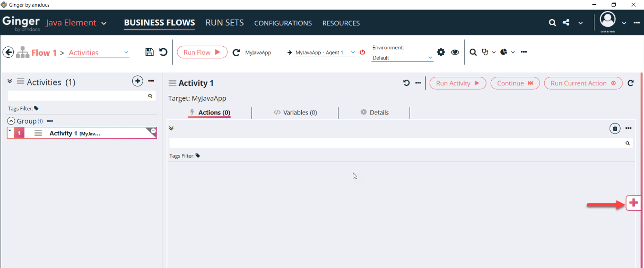Expand the stethoscope dropdown arrow

point(494,52)
